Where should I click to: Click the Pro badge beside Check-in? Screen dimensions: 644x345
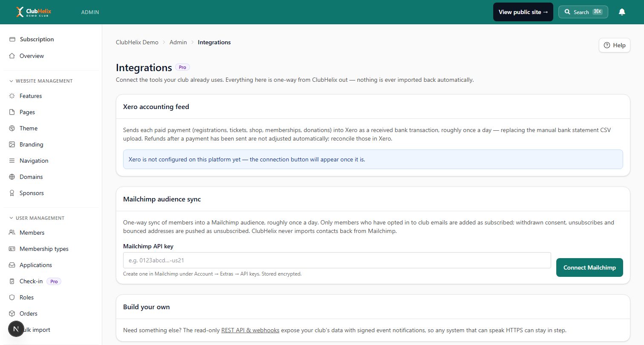(x=54, y=281)
